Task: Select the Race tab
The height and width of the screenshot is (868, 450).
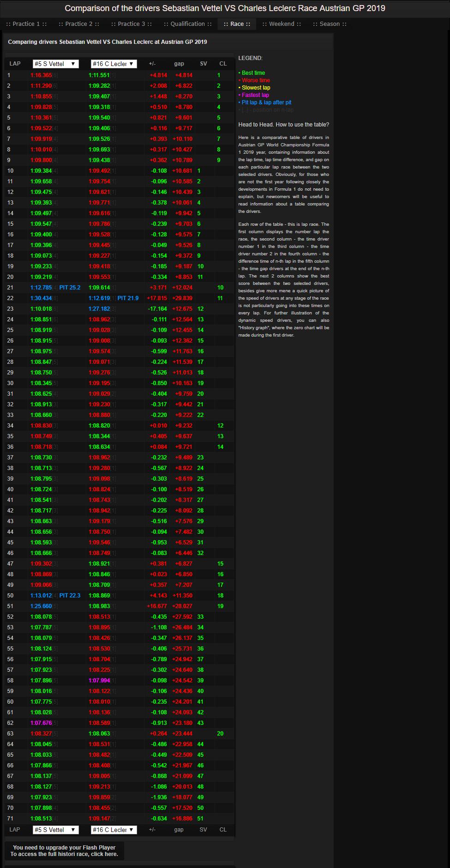Action: [237, 24]
